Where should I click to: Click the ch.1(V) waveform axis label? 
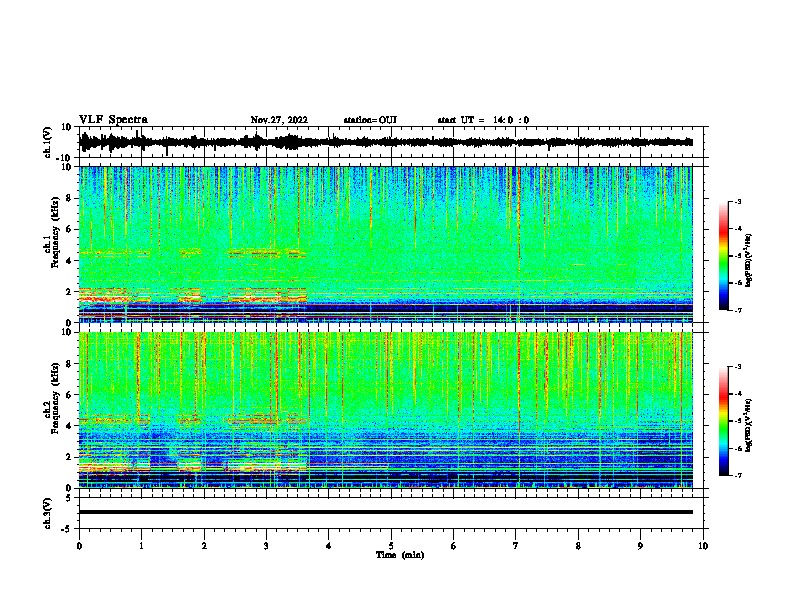point(48,142)
